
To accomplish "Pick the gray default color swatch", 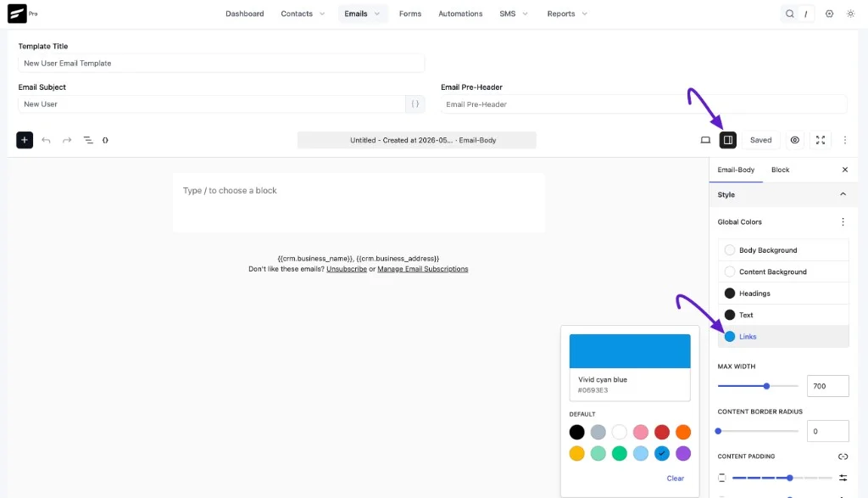I will (598, 432).
